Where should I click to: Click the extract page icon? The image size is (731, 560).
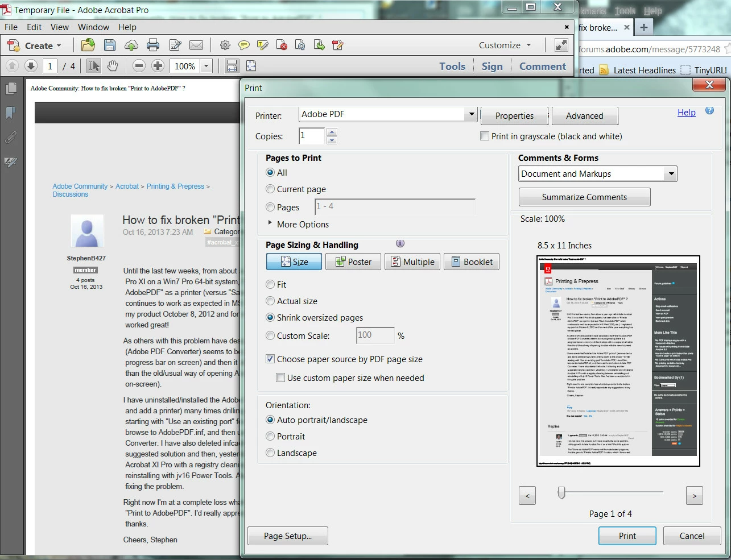[319, 45]
